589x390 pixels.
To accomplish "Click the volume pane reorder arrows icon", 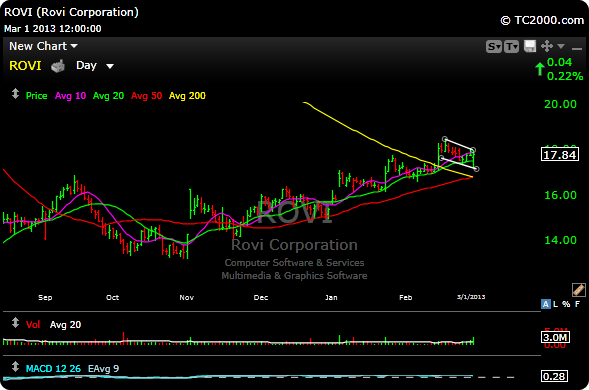I will click(15, 323).
